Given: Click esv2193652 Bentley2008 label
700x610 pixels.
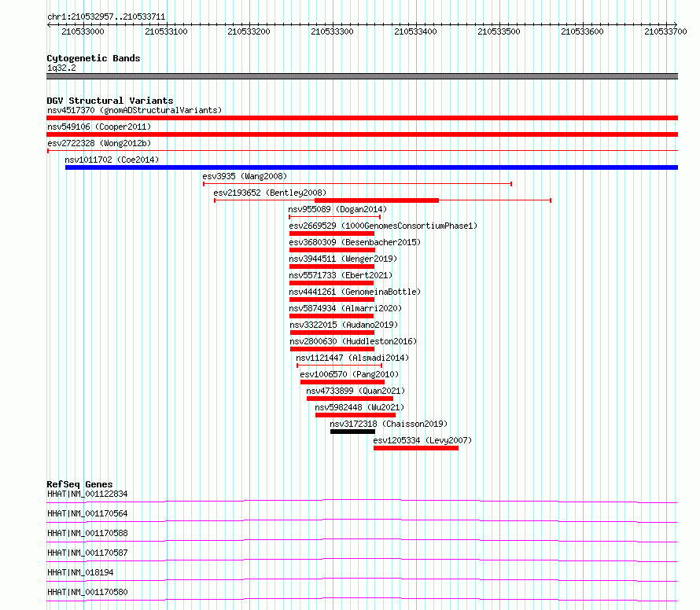Looking at the screenshot, I should tap(270, 193).
